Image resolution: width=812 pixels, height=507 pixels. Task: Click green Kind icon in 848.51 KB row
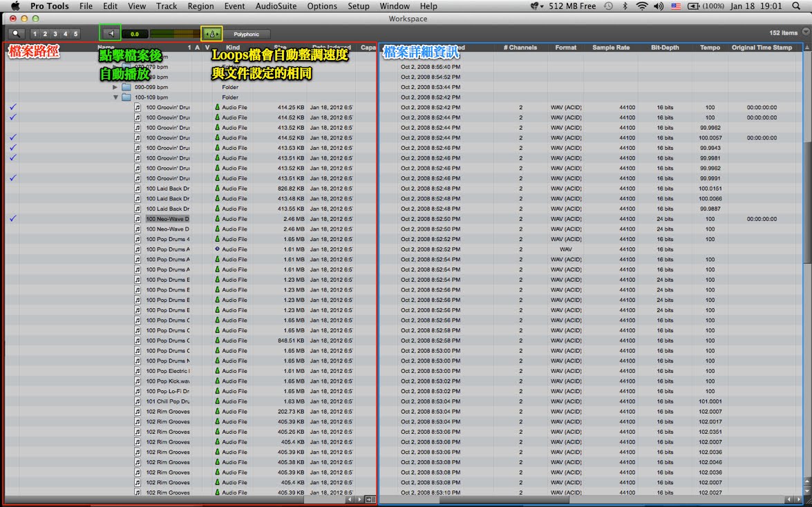(x=218, y=341)
